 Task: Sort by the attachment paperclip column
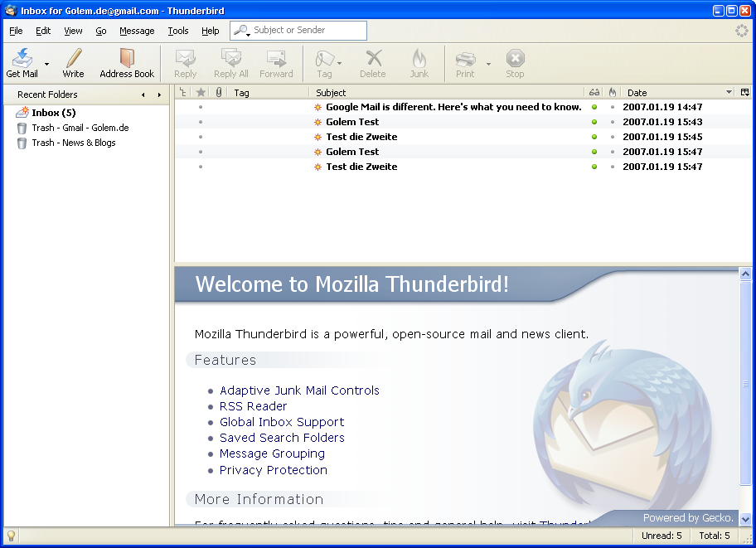[218, 92]
